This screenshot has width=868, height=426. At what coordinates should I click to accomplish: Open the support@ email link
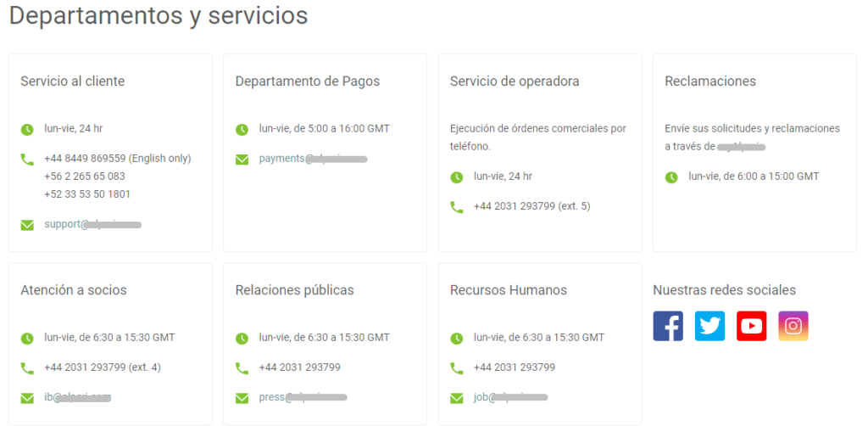92,225
